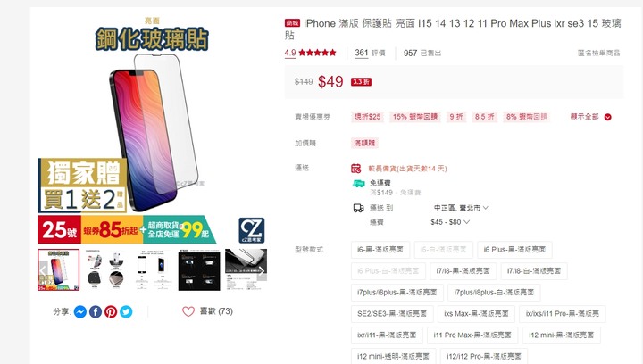Select variant i11 Pro Max-黑-滿版亮面
This screenshot has height=364, width=643.
tap(472, 335)
